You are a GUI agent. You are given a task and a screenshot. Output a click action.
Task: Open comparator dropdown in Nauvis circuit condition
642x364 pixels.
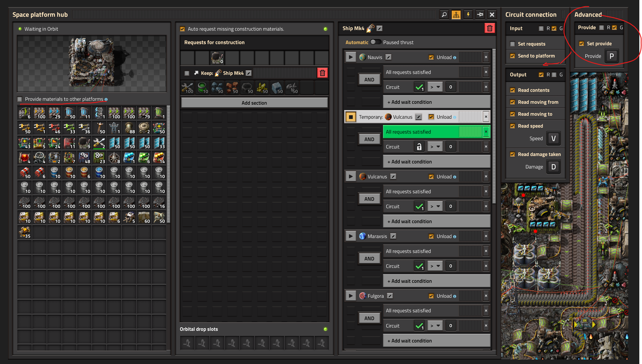(435, 87)
